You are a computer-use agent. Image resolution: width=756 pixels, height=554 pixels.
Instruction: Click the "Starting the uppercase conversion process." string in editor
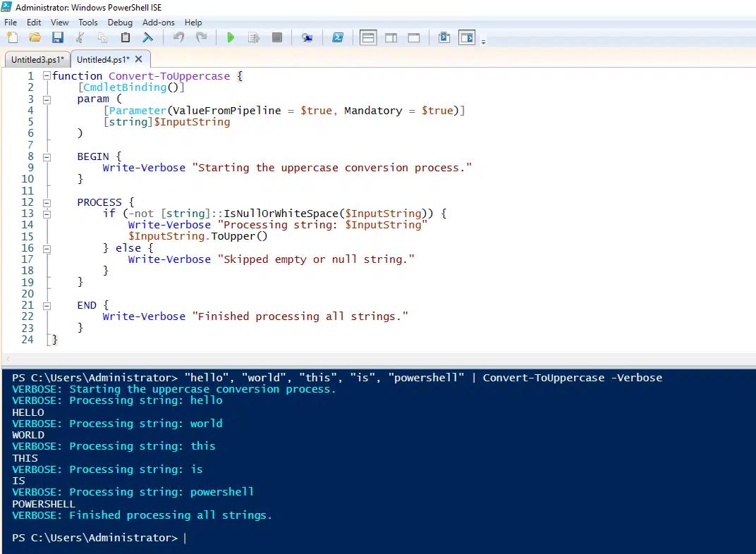point(332,168)
